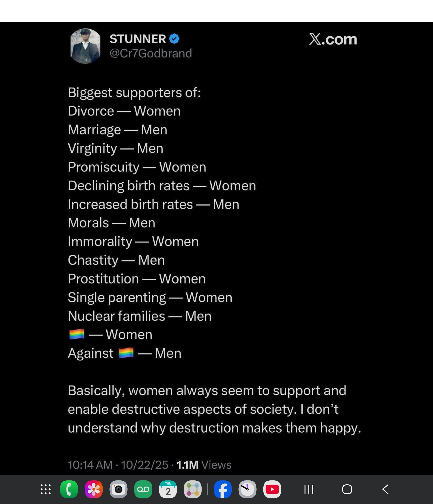433x504 pixels.
Task: Tap the Recent apps navigation button
Action: [309, 489]
